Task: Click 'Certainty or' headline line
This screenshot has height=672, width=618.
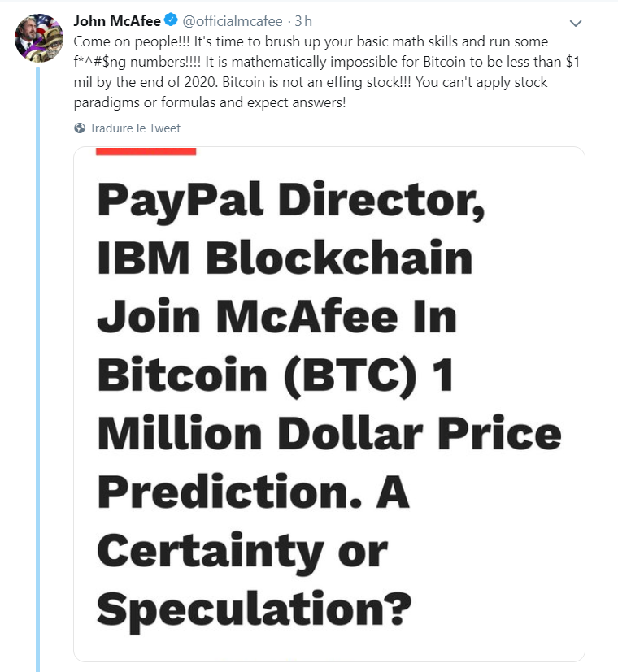Action: coord(242,550)
